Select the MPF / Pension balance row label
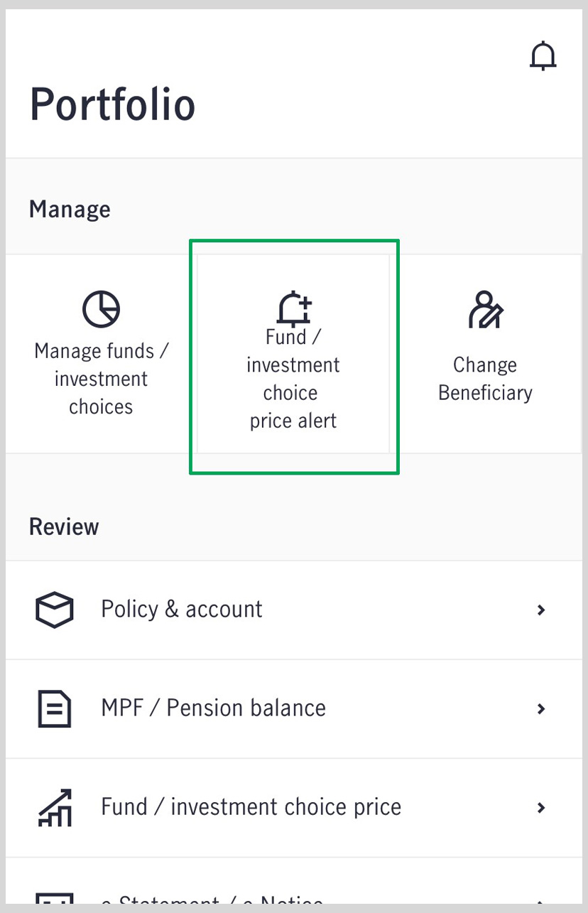Viewport: 588px width, 913px height. [x=214, y=708]
